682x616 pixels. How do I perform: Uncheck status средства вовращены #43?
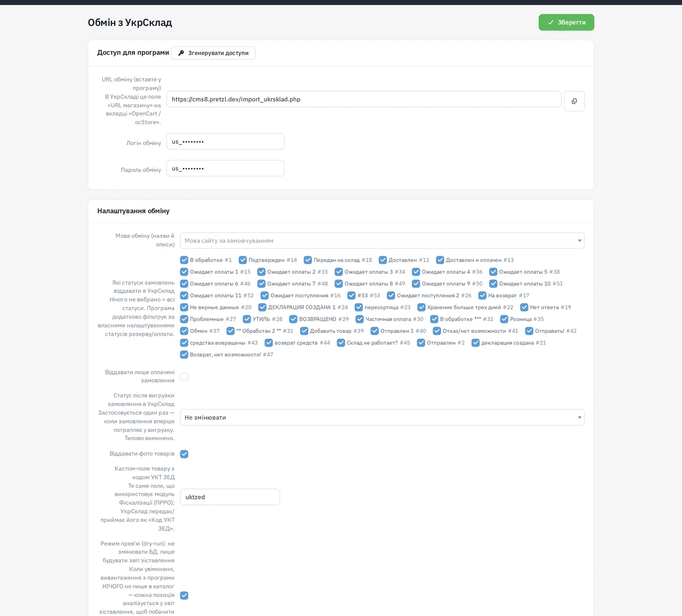tap(184, 343)
